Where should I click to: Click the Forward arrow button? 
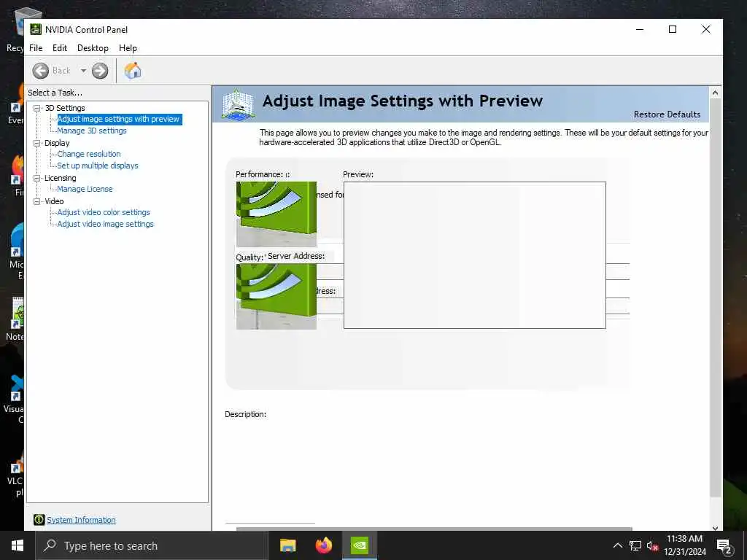[100, 71]
